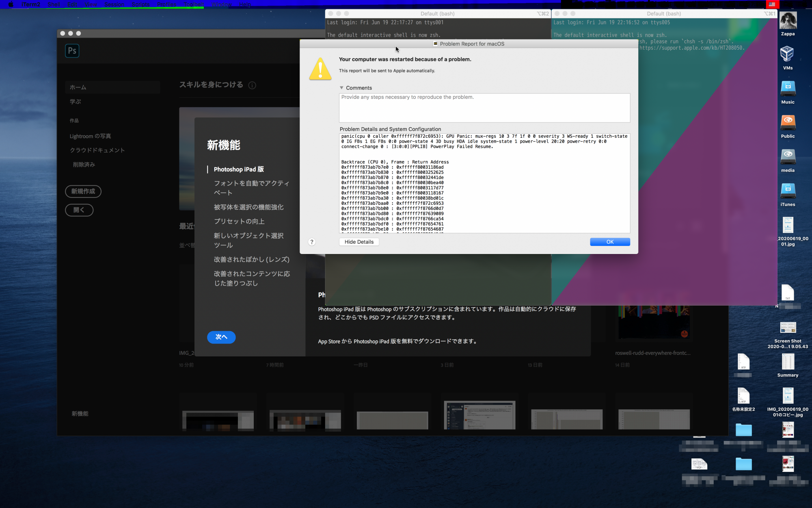Open the Apple menu

(11, 4)
